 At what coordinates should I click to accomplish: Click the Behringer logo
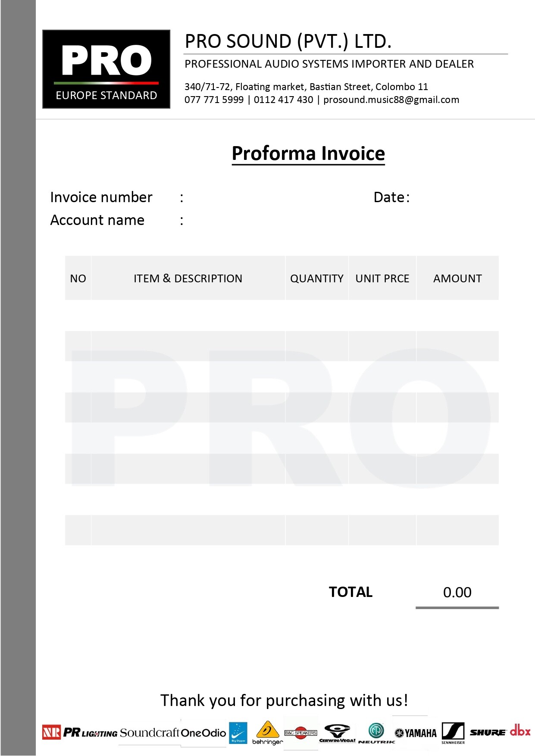[267, 733]
